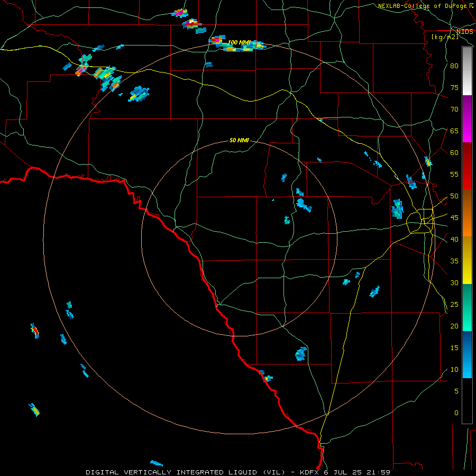
Task: Select the 55 value on the VIL scale
Action: click(x=454, y=175)
